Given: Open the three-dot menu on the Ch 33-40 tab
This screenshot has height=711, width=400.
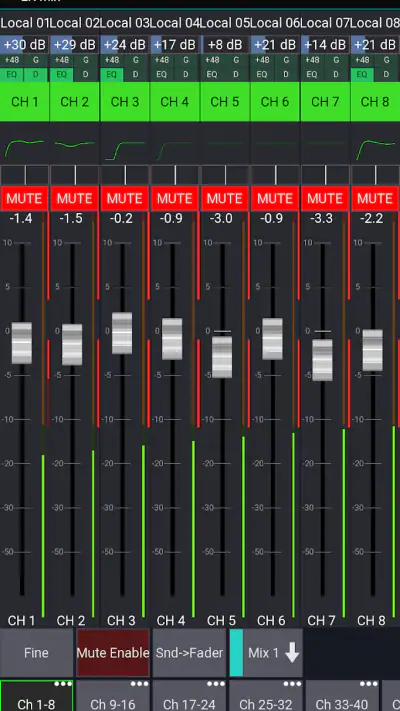Looking at the screenshot, I should click(x=369, y=684).
